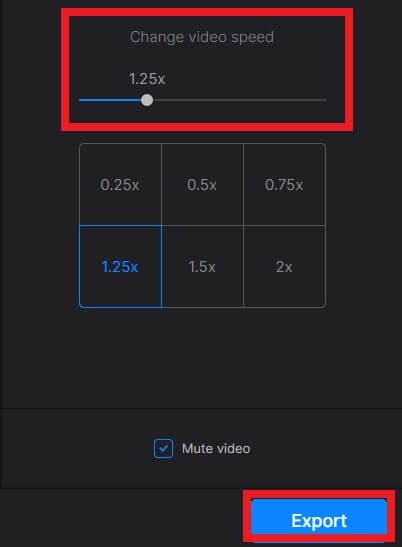Screen dimensions: 402x547
Task: Set playback speed to 1.5x
Action: click(202, 267)
